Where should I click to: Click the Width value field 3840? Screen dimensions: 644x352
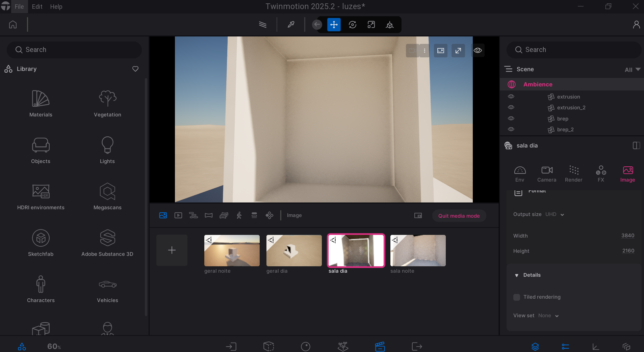point(627,236)
